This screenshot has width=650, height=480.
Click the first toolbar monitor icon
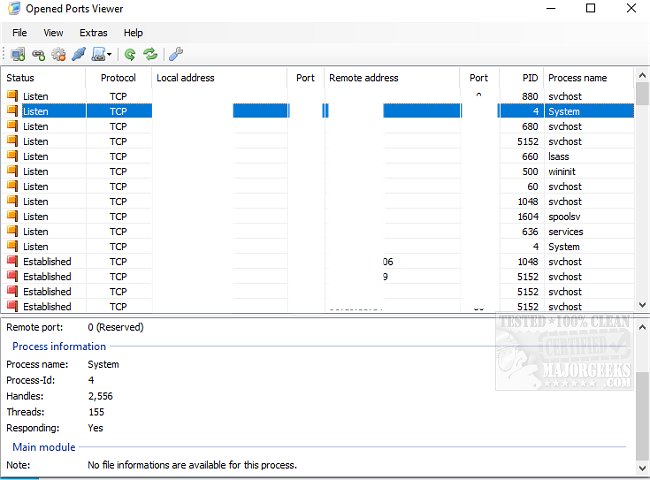click(18, 54)
